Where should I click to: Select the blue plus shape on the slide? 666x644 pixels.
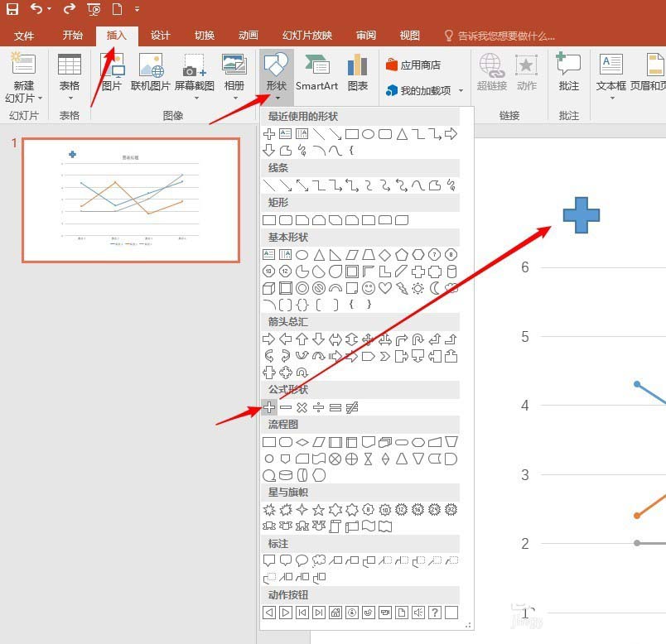[581, 215]
